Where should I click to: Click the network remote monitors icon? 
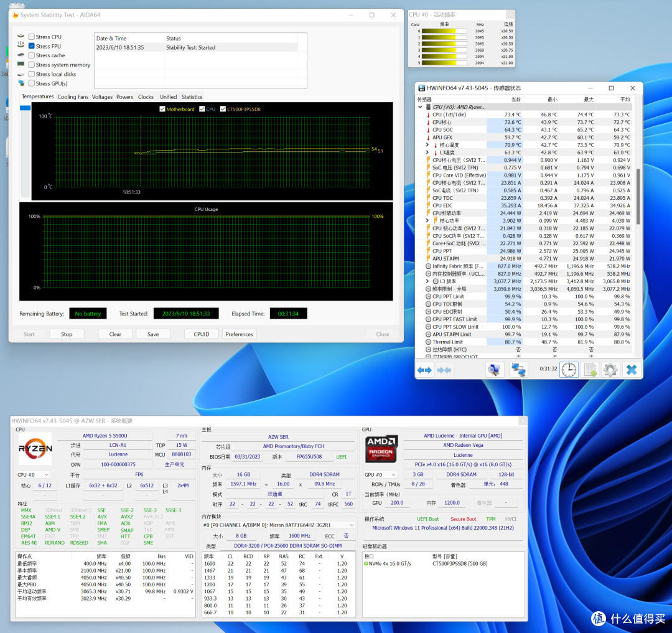coord(518,370)
